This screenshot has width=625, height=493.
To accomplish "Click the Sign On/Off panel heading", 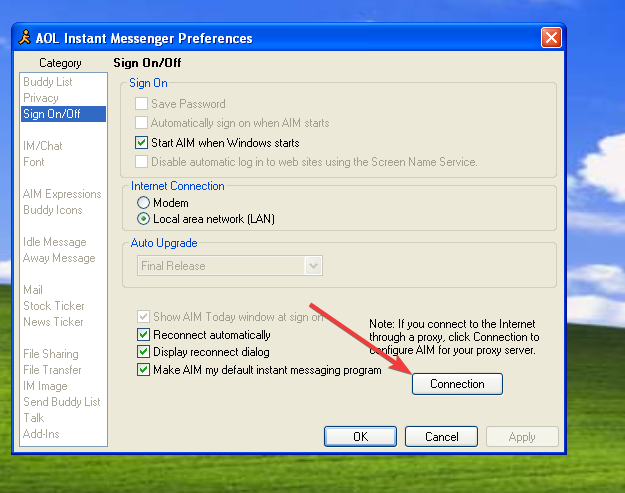I will coord(147,63).
